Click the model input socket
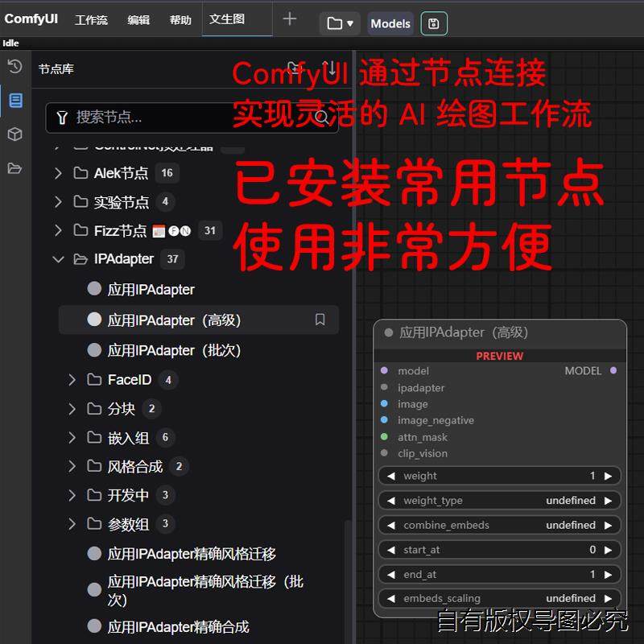The height and width of the screenshot is (644, 644). click(384, 370)
